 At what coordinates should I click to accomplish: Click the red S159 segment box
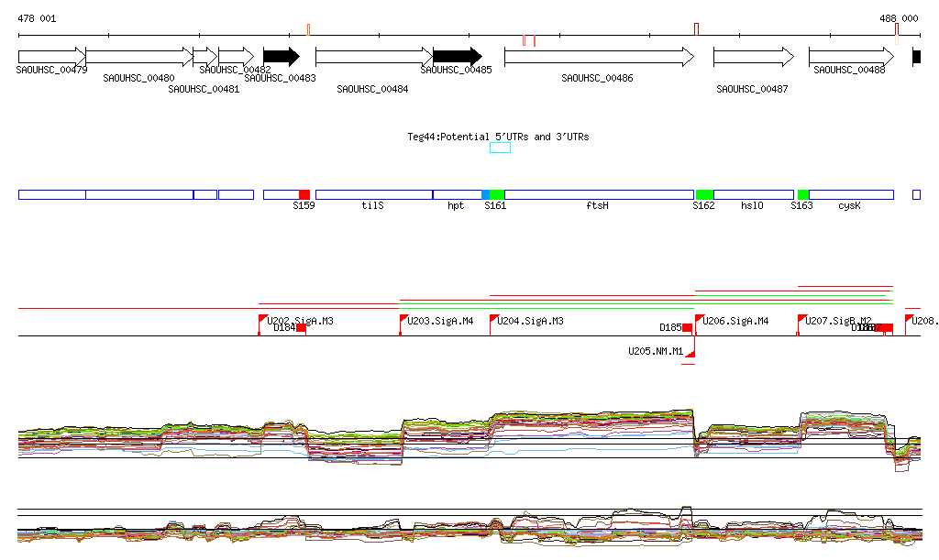pos(304,194)
